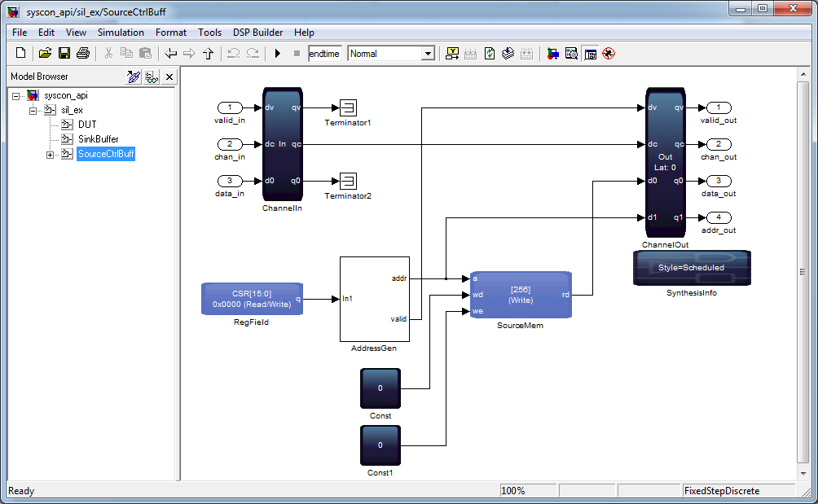Open the Library Browser icon in toolbar
The width and height of the screenshot is (818, 504).
pyautogui.click(x=552, y=54)
